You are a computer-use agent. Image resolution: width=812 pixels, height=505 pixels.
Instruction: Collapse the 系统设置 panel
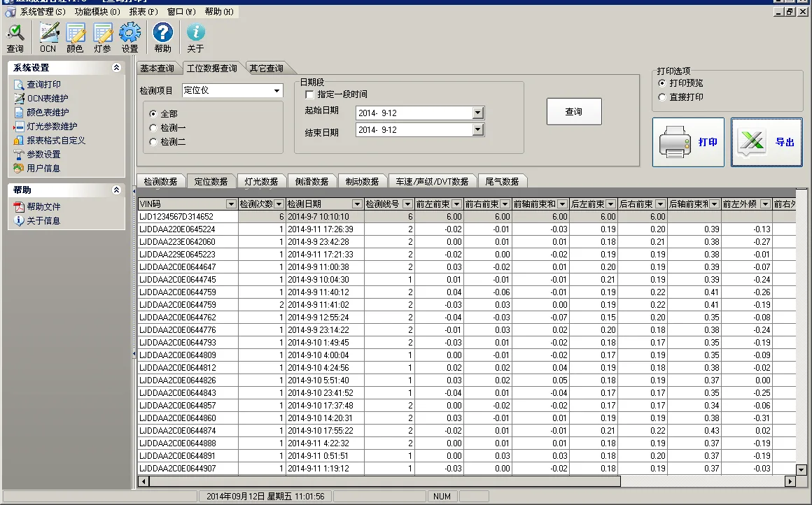(116, 67)
